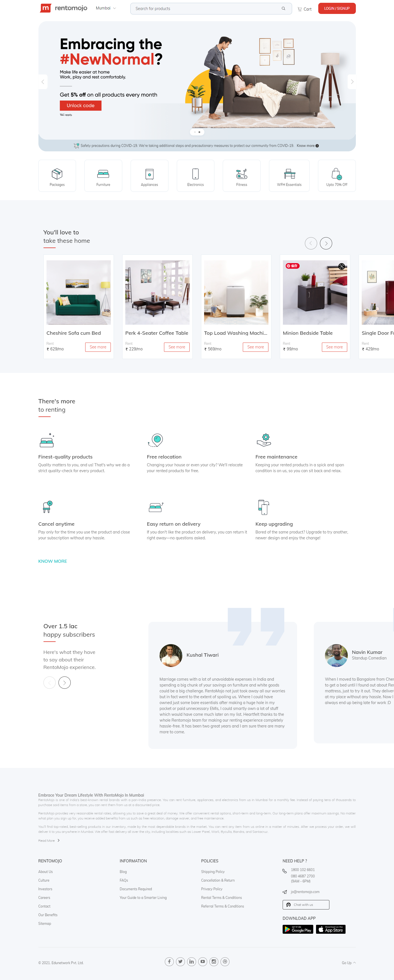394x980 pixels.
Task: Show next testimonial
Action: pyautogui.click(x=65, y=683)
